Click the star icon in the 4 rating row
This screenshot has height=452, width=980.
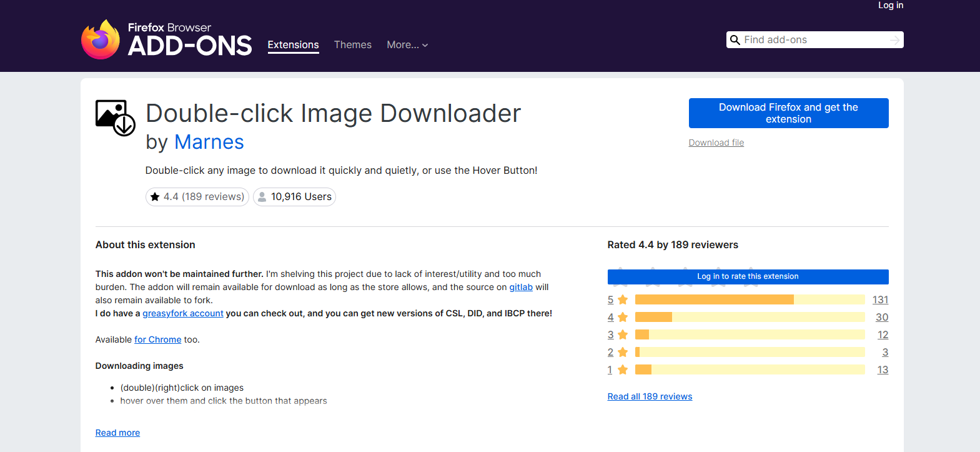tap(623, 318)
